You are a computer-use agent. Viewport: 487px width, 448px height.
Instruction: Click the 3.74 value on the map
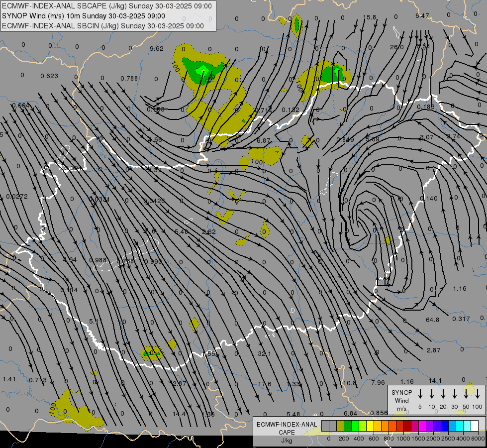454,136
